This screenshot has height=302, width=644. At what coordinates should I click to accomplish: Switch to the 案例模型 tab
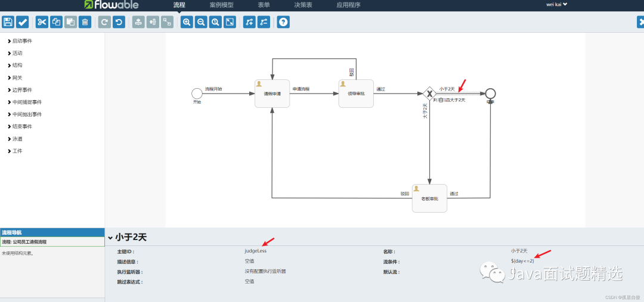tap(221, 5)
